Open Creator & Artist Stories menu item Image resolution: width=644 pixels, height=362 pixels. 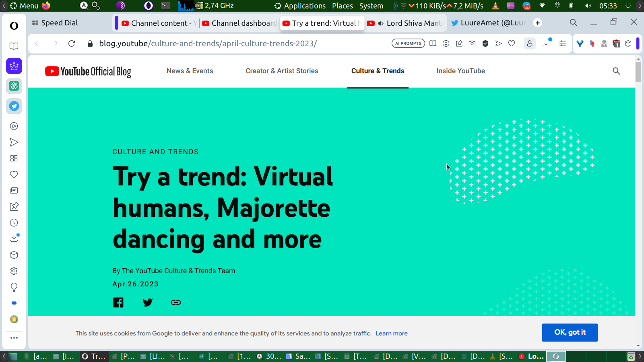(282, 71)
